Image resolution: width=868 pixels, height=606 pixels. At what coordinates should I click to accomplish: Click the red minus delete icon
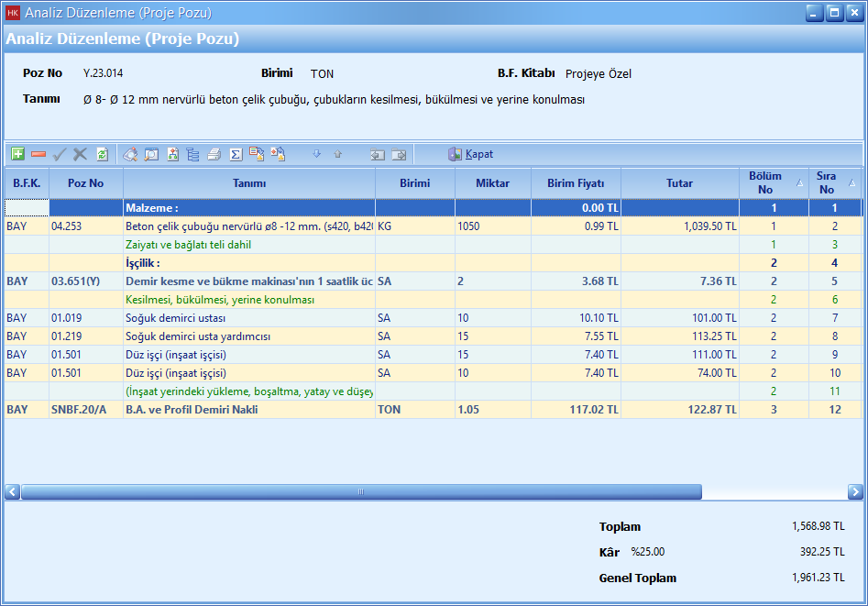click(38, 154)
